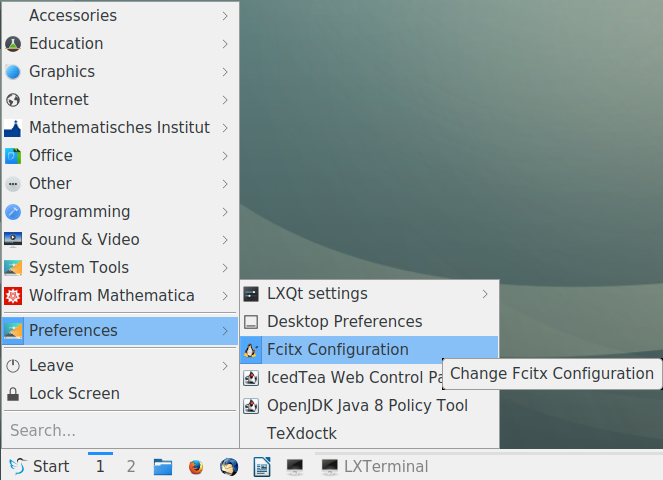Screen dimensions: 663x480
Task: Click the OpenJDK Java Policy Tool icon
Action: point(251,406)
